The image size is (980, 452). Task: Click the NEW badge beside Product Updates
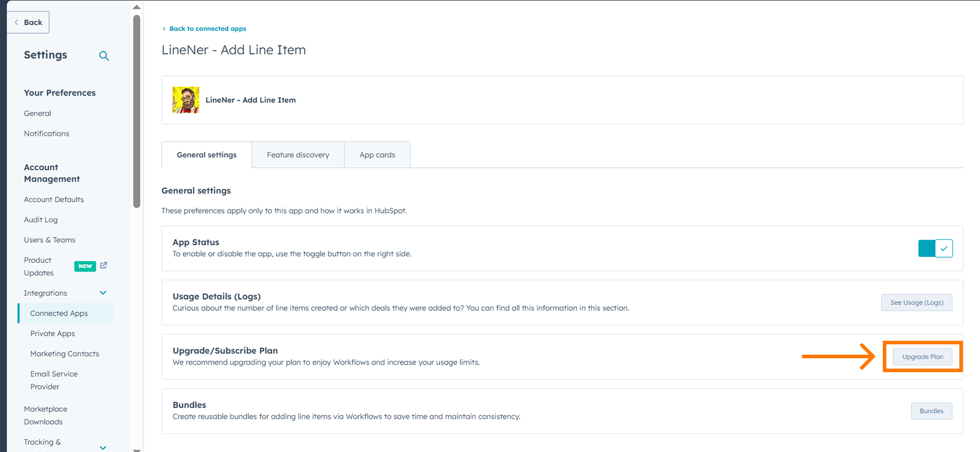[x=85, y=266]
